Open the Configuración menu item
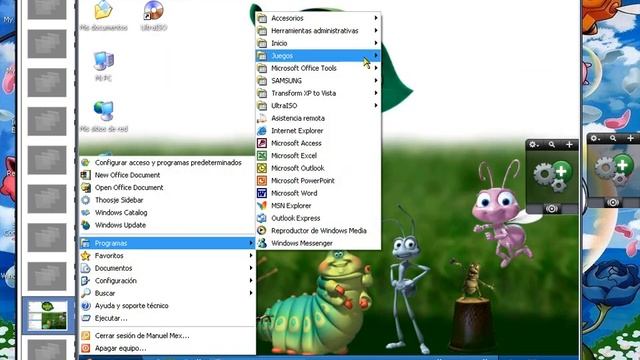The width and height of the screenshot is (640, 360). pos(167,280)
